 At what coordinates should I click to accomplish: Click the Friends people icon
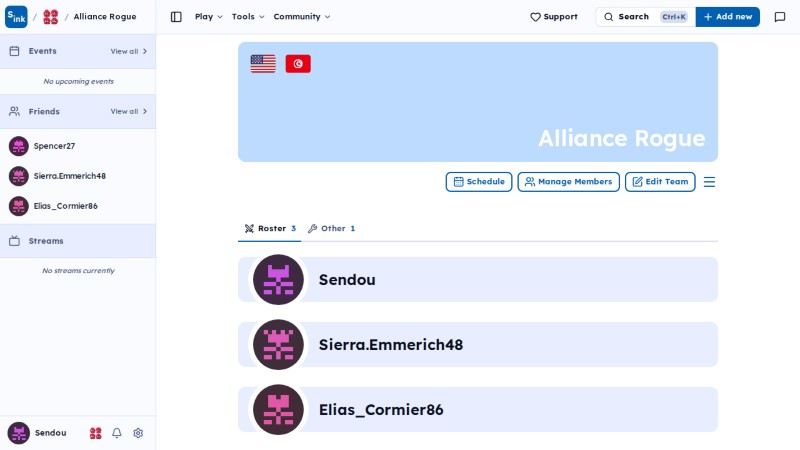[14, 111]
